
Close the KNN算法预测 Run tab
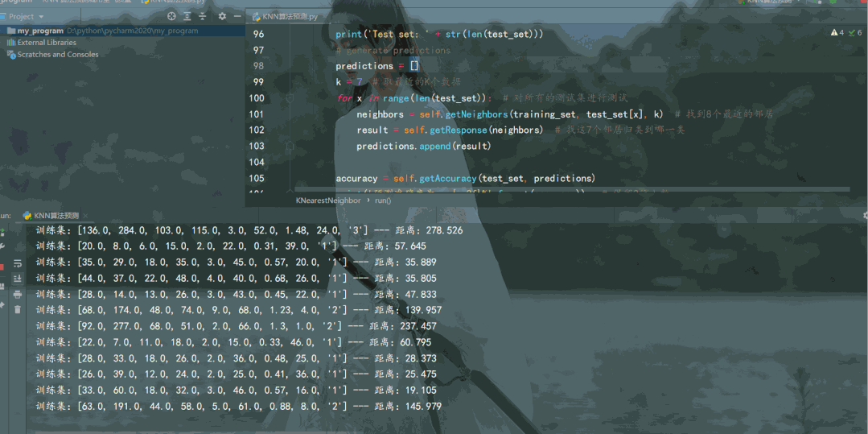[x=86, y=215]
